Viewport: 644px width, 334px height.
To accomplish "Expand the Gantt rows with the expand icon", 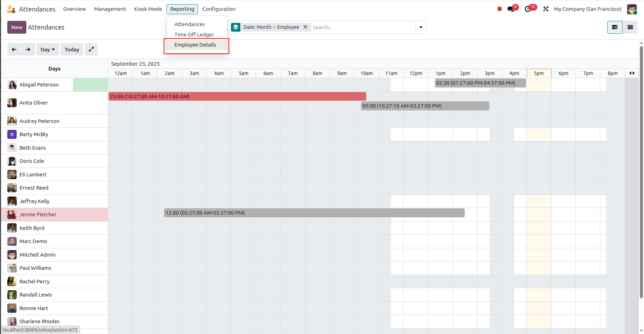I will [91, 49].
